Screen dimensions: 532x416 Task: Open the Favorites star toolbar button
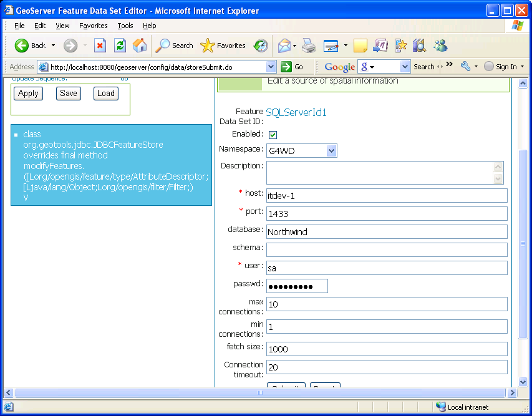pos(223,46)
